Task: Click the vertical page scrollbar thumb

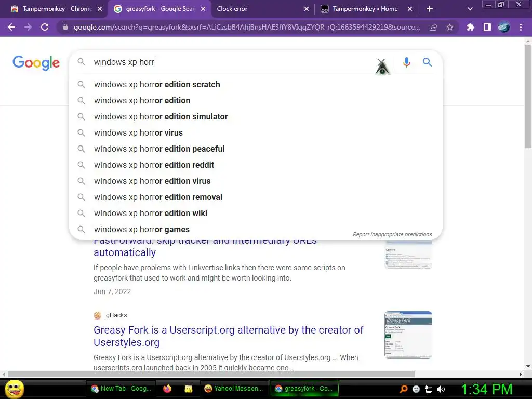Action: pyautogui.click(x=528, y=96)
